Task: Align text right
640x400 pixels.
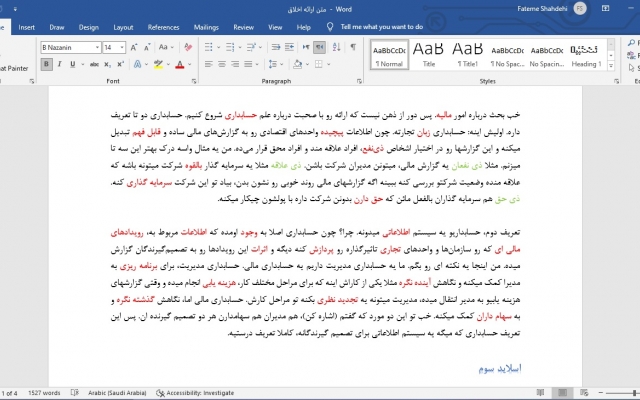Action: coord(235,64)
